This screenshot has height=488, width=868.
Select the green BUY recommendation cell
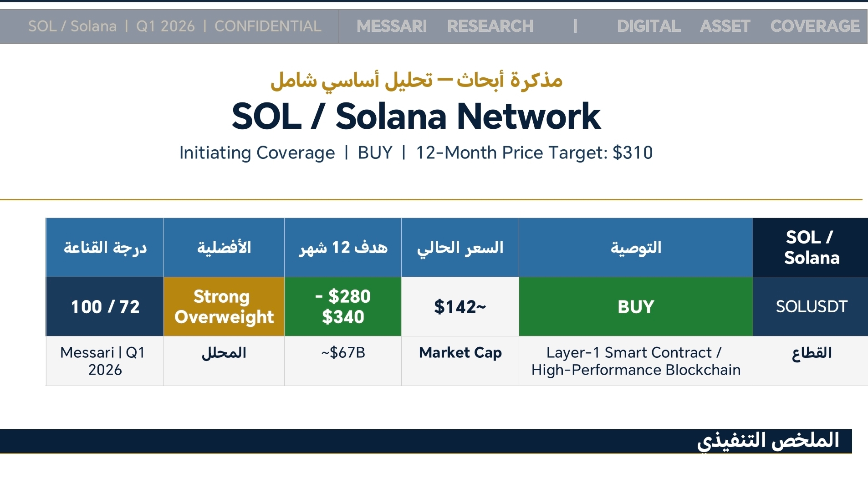636,307
